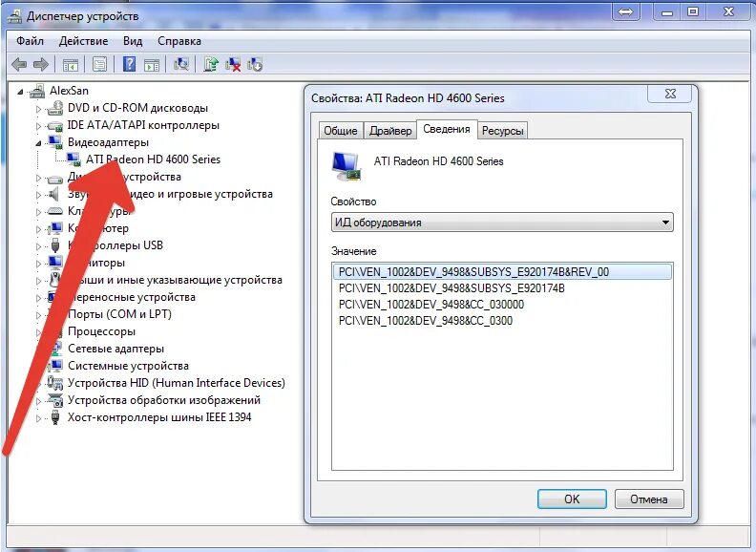The width and height of the screenshot is (756, 552).
Task: Click the Видеоадаптеры category icon
Action: (55, 142)
